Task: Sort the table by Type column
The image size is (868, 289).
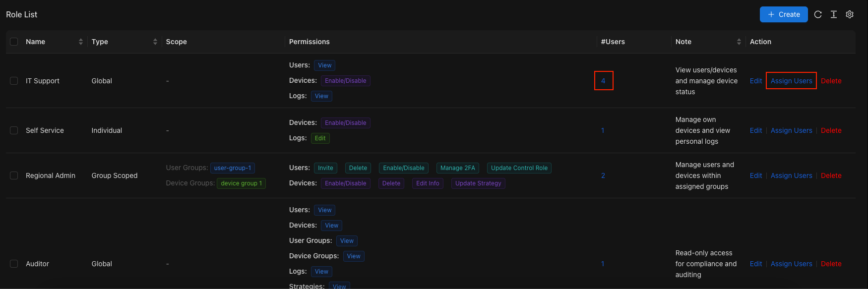Action: pyautogui.click(x=155, y=42)
